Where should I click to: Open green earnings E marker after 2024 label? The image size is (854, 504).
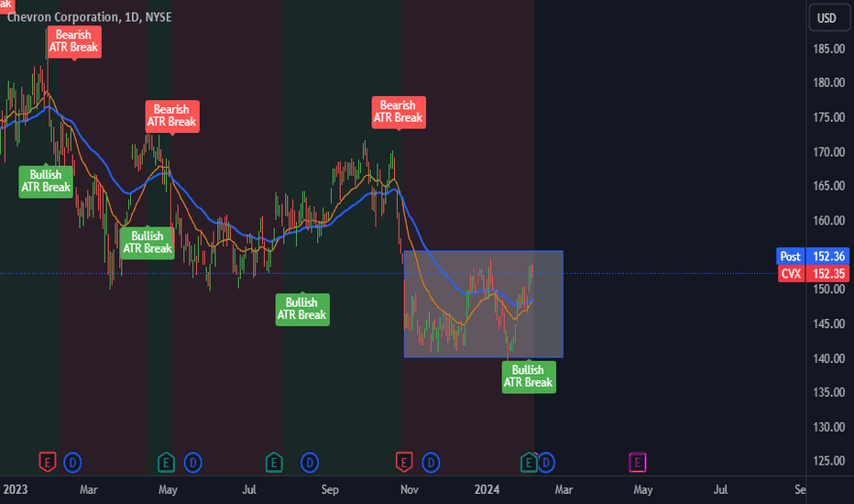(529, 463)
